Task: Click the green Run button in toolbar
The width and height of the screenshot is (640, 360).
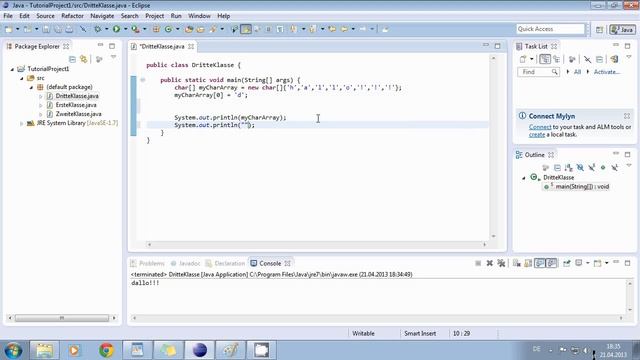Action: coord(116,29)
